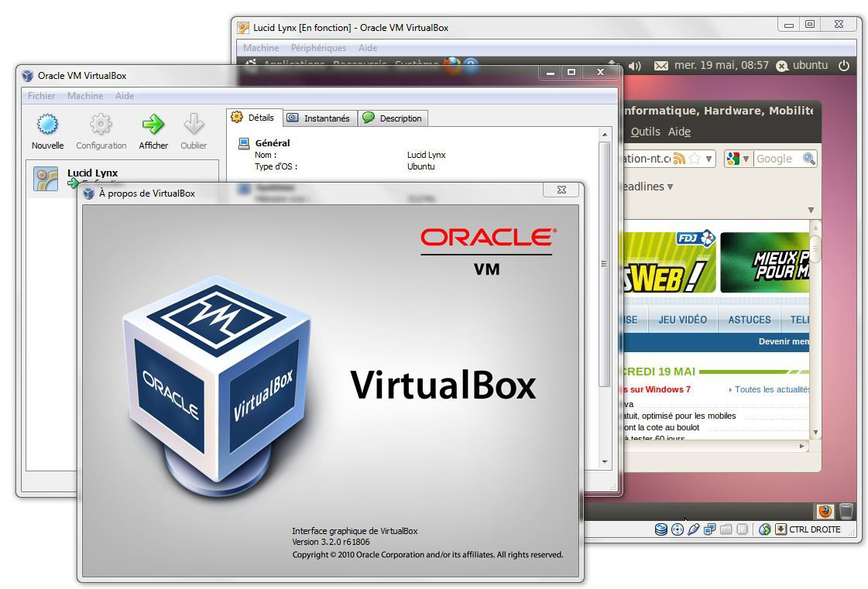Close the À propos de VirtualBox dialog
Viewport: 868px width, 589px height.
(x=561, y=190)
